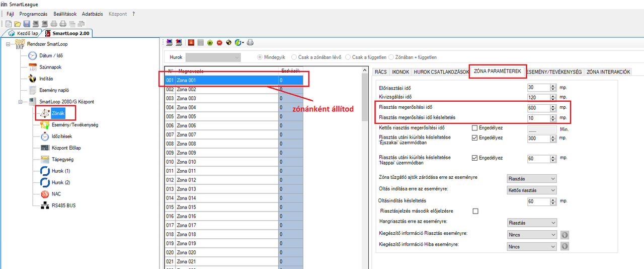Open Hurok (2) loop item
Screen dimensions: 644x269
click(x=55, y=182)
